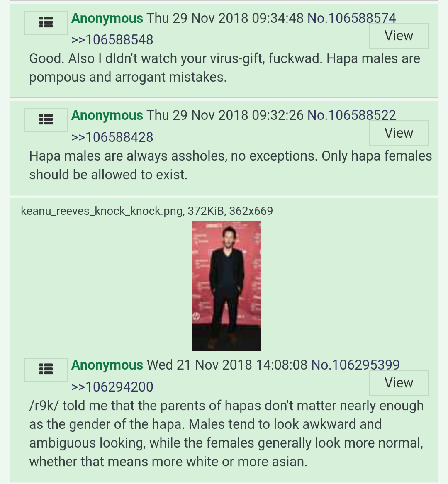
Task: Select Anonymous name on 21 Nov post
Action: [x=107, y=365]
